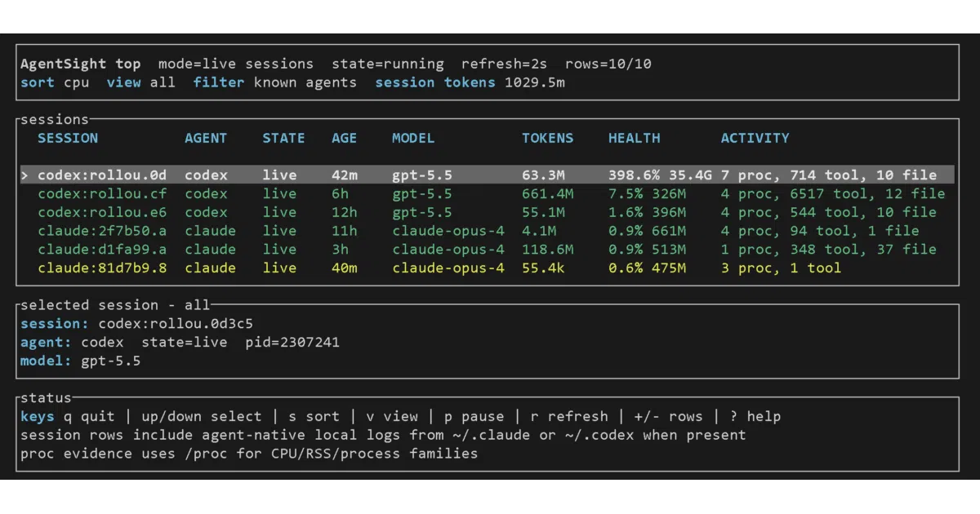Click the 55.4k tokens value
Viewport: 980px width, 514px height.
pyautogui.click(x=544, y=268)
